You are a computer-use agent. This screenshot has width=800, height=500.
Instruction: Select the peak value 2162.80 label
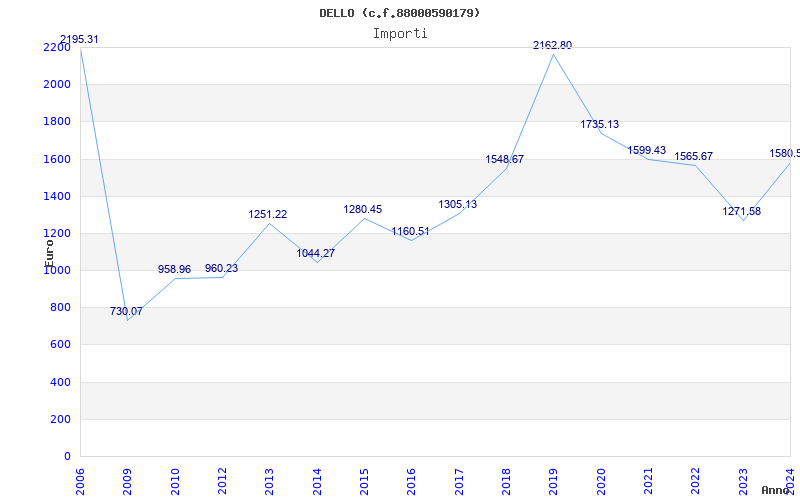coord(553,45)
